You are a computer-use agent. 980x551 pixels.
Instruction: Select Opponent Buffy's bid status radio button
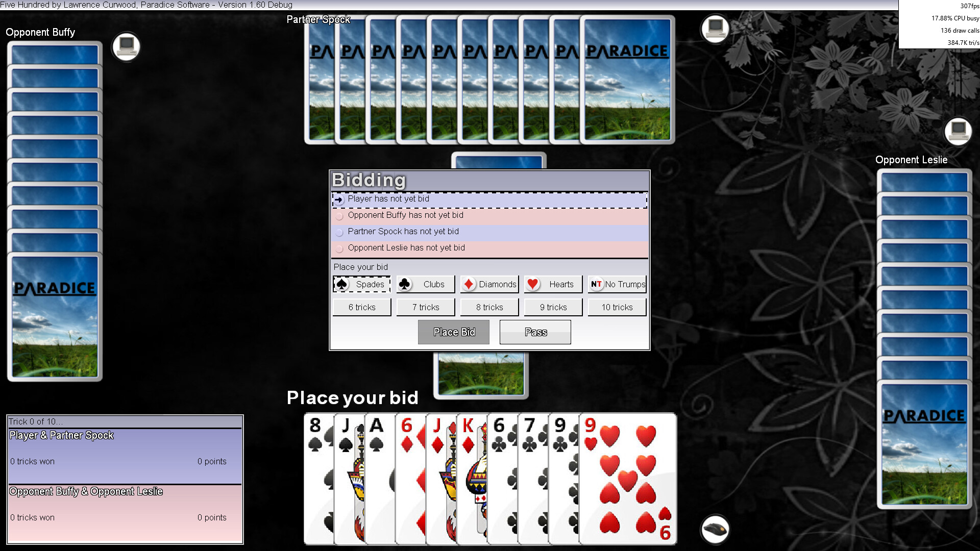coord(339,216)
